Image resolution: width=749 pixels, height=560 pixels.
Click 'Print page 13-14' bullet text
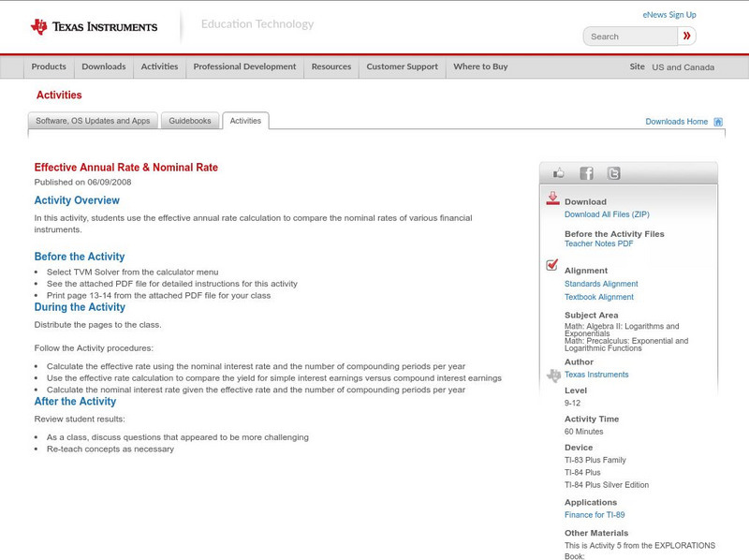[158, 296]
